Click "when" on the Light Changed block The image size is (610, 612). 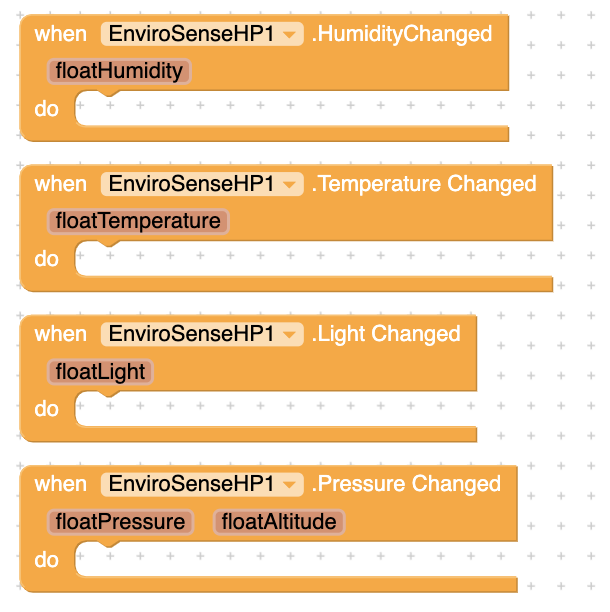[x=60, y=334]
